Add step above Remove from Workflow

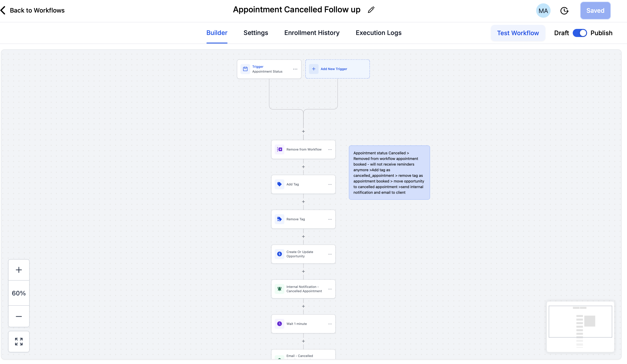303,131
